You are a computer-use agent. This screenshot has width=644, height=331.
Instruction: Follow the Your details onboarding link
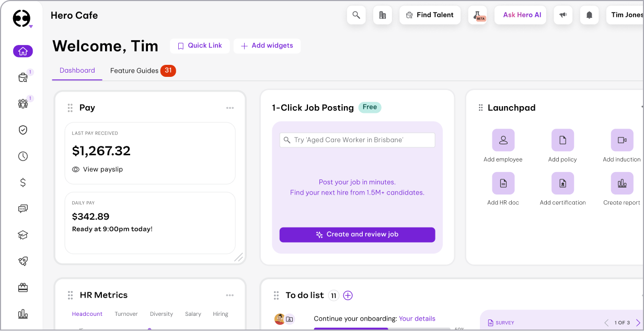(417, 318)
